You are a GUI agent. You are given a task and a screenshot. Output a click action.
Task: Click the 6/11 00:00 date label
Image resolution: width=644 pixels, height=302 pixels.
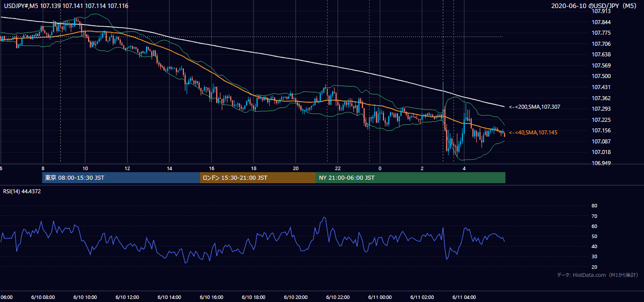pyautogui.click(x=379, y=297)
